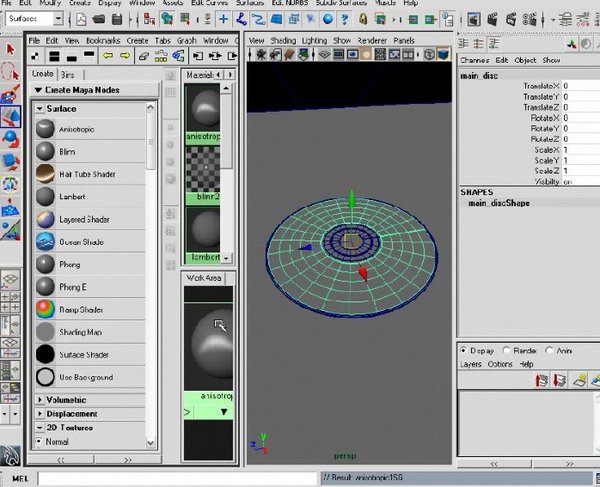
Task: Select the Lasso tool in toolbox
Action: pos(11,71)
